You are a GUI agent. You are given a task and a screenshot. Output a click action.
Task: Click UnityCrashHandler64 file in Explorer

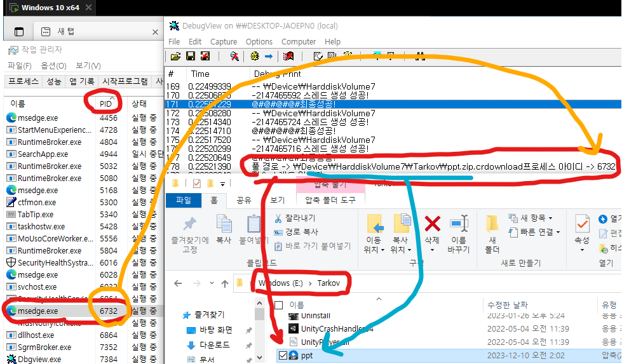coord(337,328)
